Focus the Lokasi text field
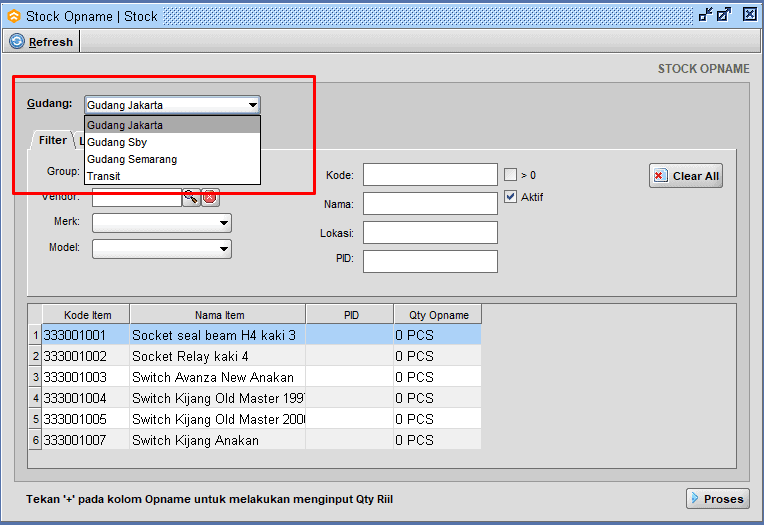Screen dimensions: 764x525 click(x=430, y=233)
